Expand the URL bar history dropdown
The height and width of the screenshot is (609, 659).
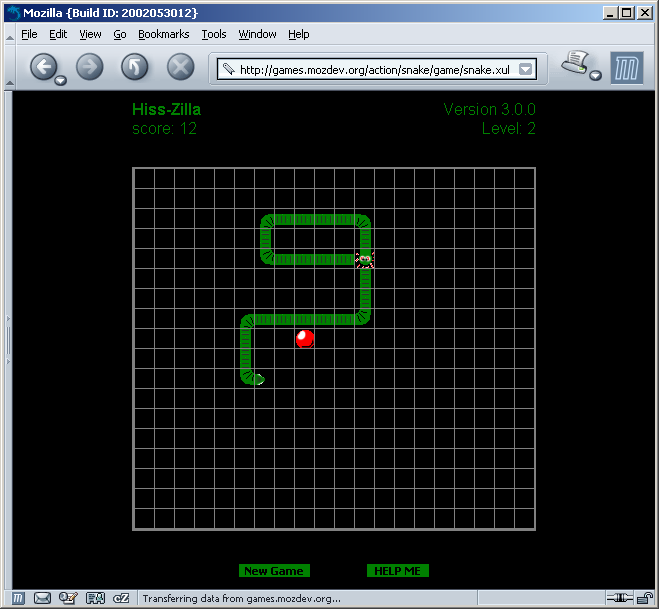click(526, 70)
